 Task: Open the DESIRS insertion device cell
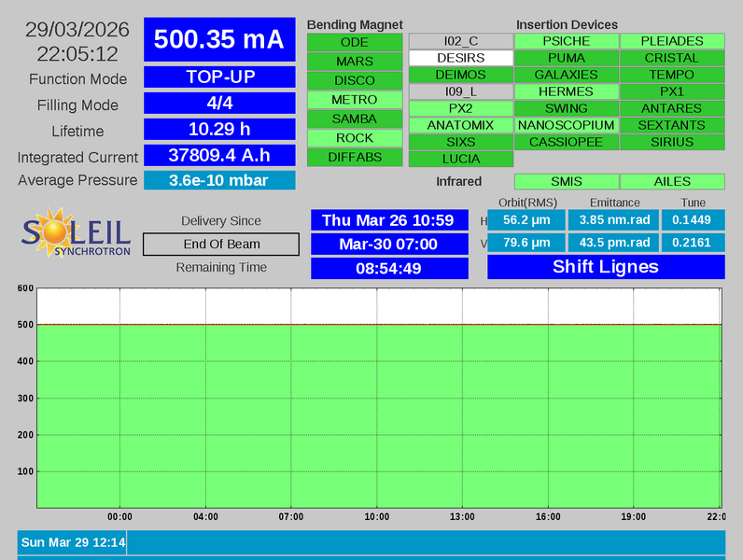(x=460, y=58)
